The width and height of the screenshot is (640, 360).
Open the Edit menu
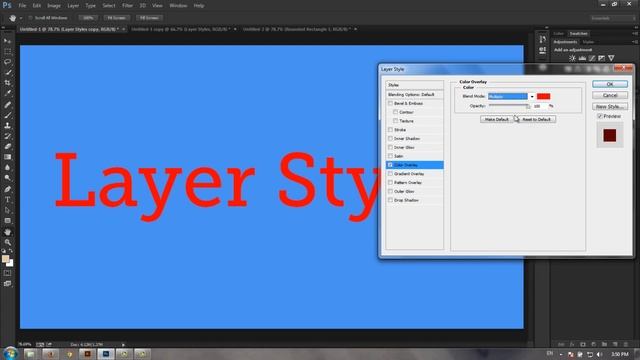37,6
